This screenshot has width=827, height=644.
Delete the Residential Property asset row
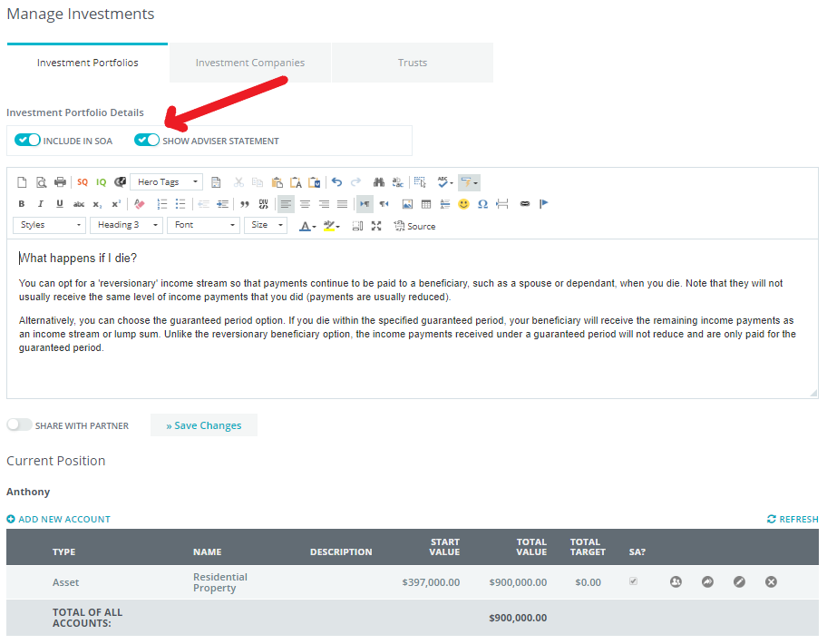(x=771, y=581)
